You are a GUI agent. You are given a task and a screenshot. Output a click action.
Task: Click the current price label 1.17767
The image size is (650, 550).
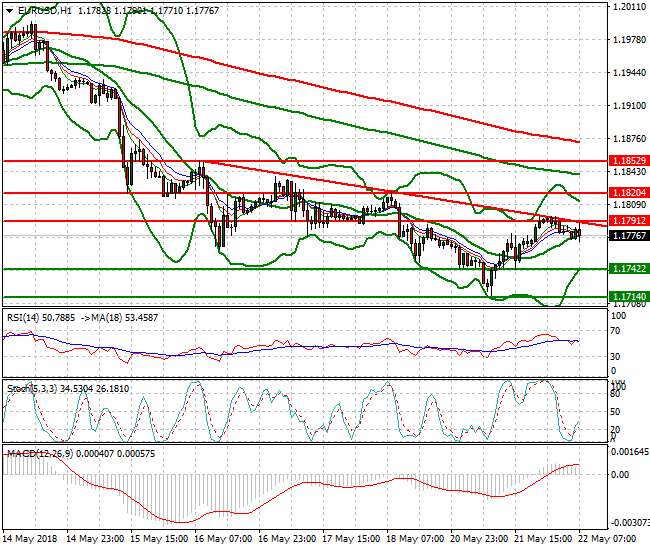pos(629,236)
